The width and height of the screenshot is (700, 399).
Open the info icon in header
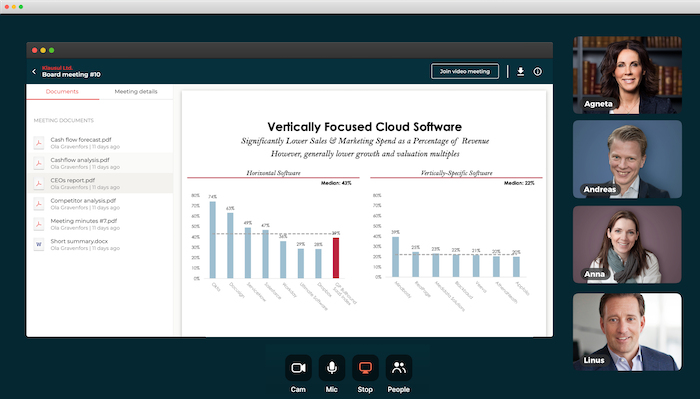click(538, 71)
